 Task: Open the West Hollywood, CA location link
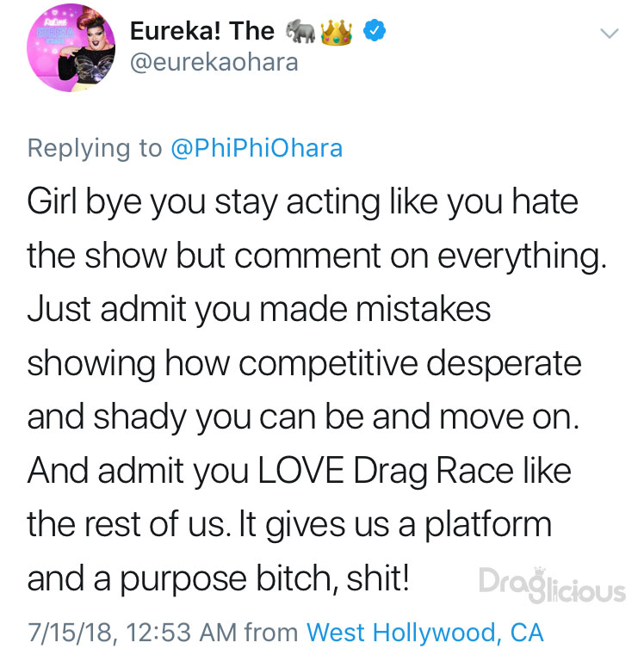pos(424,633)
